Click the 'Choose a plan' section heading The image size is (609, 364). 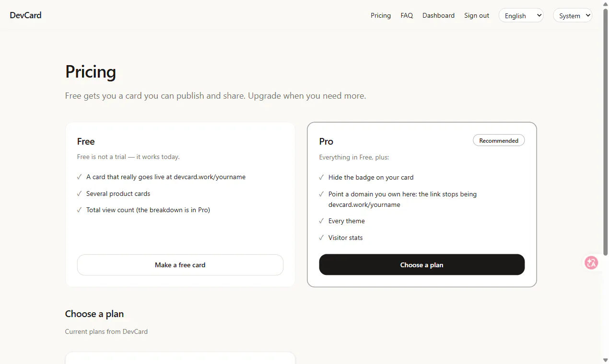(x=94, y=314)
